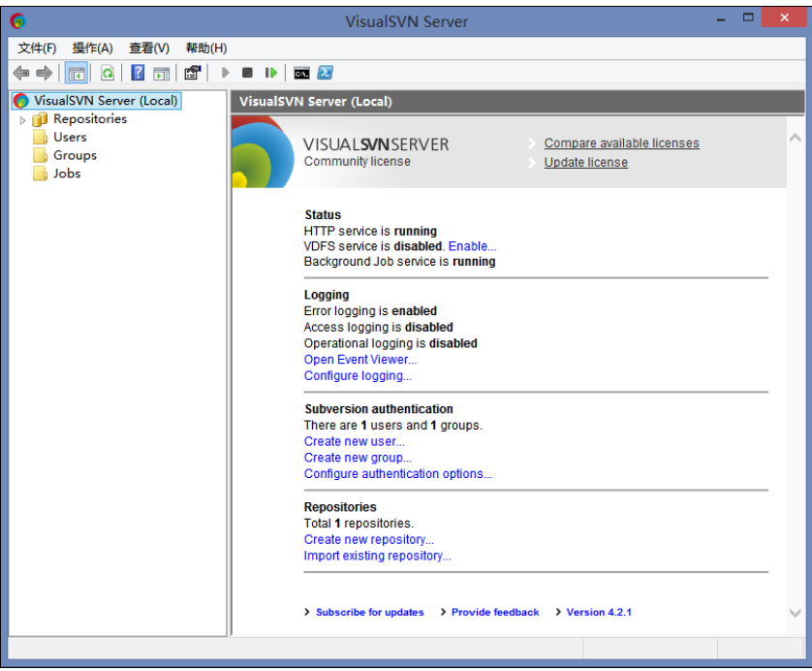
Task: Click the Version 4.2.1 link
Action: coord(599,612)
